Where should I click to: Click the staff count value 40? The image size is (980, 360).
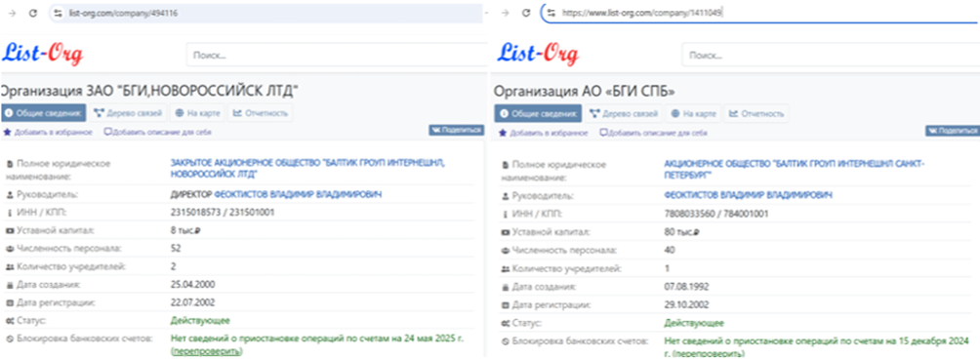pyautogui.click(x=670, y=250)
